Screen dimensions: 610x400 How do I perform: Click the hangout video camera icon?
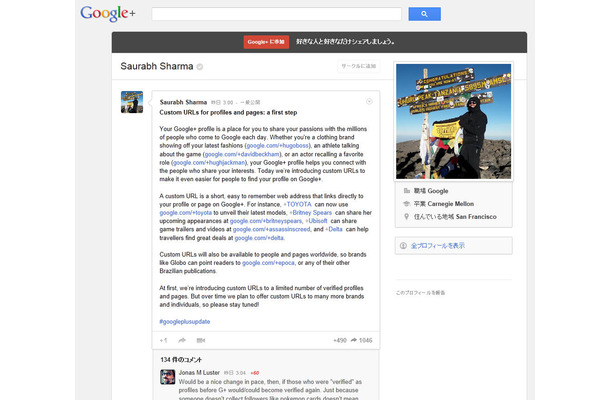[x=200, y=340]
